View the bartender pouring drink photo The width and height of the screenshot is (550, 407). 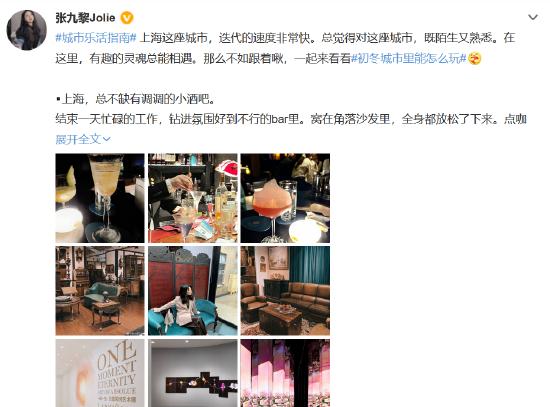tap(193, 198)
